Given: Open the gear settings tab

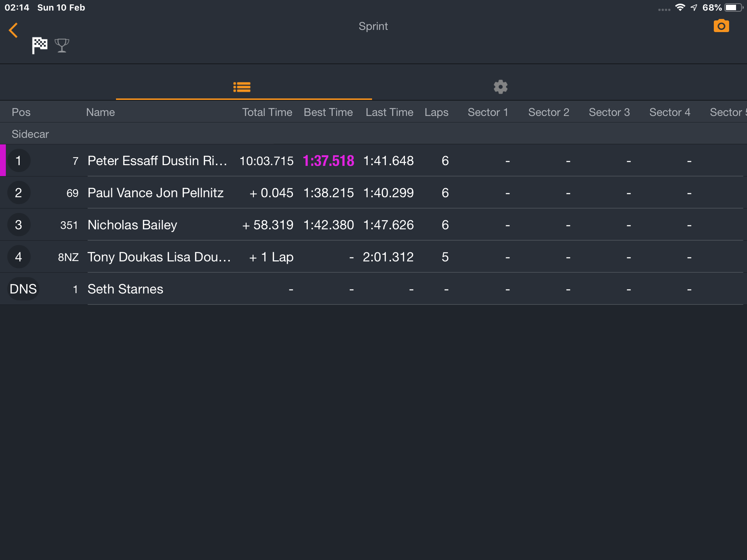Looking at the screenshot, I should click(x=500, y=87).
